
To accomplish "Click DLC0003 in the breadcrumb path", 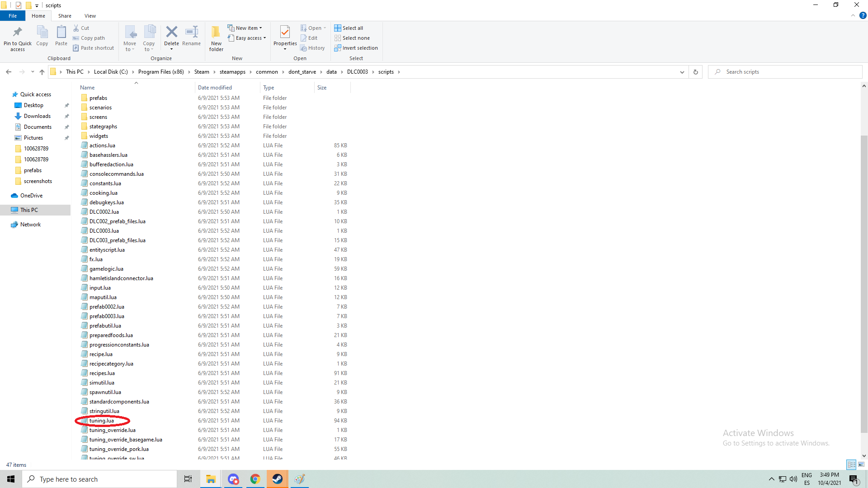I will [x=357, y=72].
